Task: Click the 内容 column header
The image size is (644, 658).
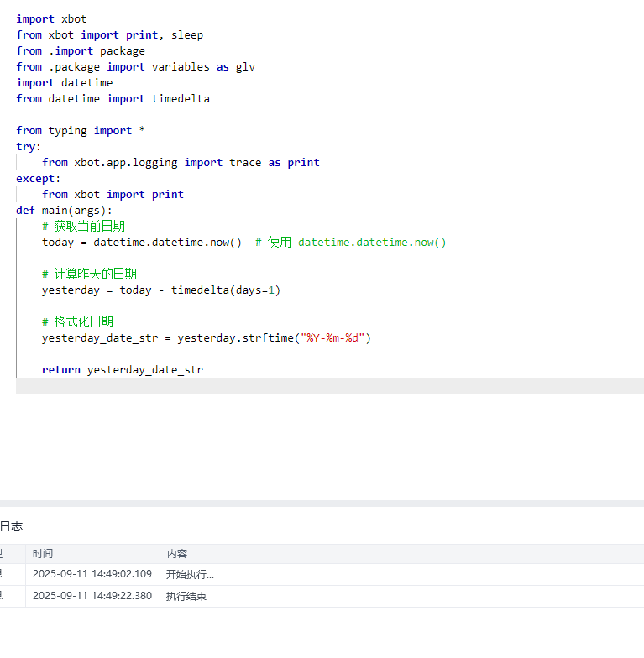Action: 177,554
